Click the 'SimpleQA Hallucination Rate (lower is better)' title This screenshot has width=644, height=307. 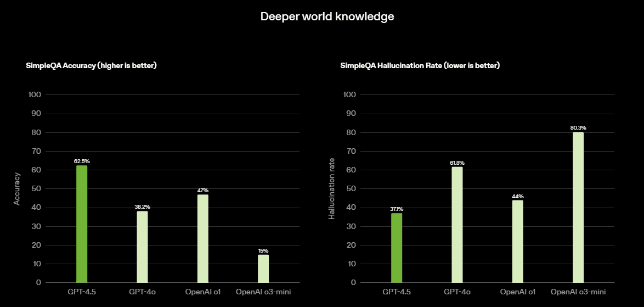[420, 66]
